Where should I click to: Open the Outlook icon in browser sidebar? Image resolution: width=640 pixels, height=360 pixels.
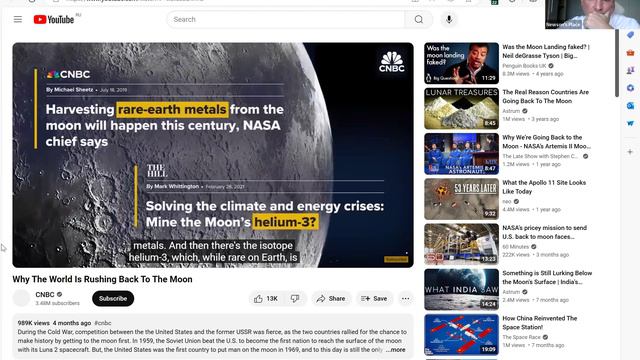[630, 106]
